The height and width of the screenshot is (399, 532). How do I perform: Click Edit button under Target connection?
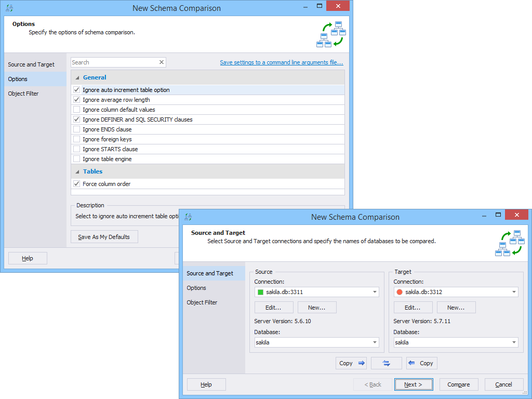coord(413,308)
